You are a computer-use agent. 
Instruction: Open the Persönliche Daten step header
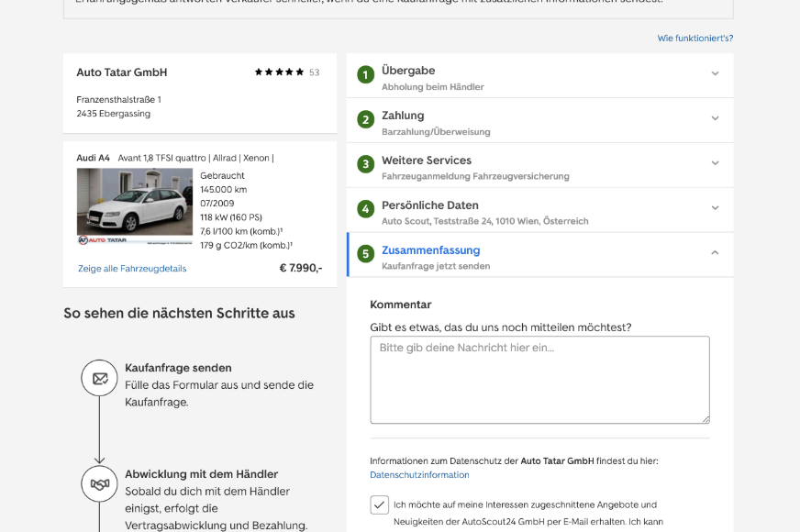pos(539,210)
